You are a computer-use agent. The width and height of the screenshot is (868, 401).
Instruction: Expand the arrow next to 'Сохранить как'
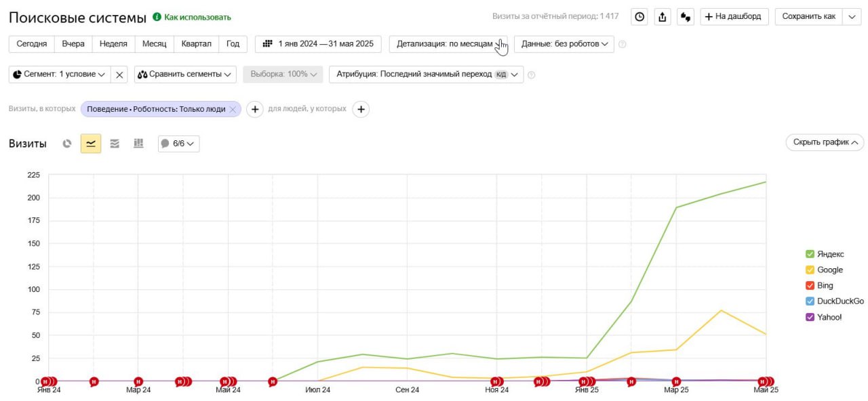click(852, 16)
